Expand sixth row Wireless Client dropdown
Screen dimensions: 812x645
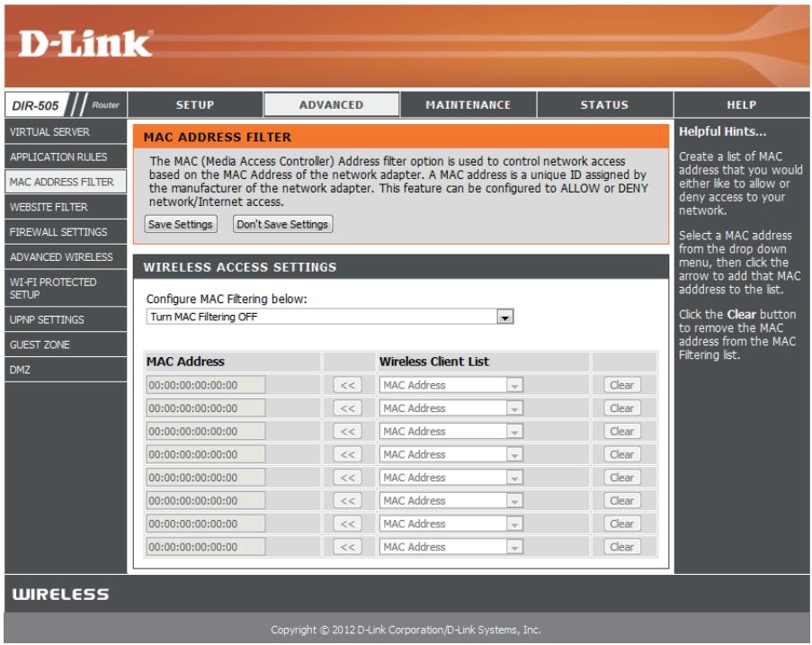[x=451, y=500]
